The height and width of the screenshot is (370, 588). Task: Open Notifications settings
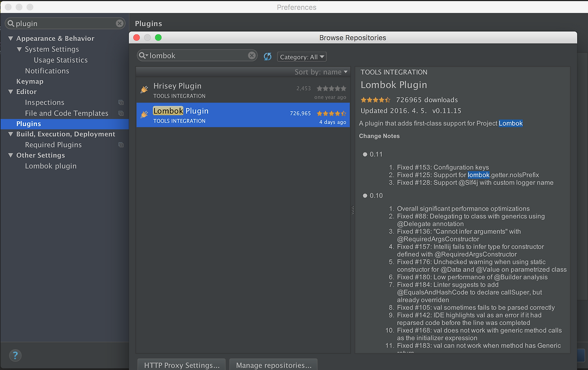(47, 71)
